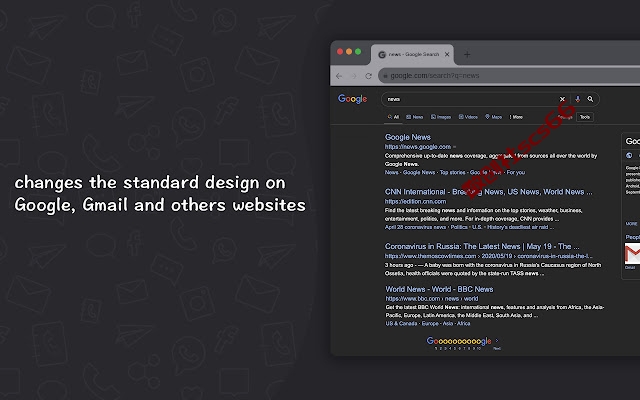The width and height of the screenshot is (640, 400).
Task: Open 'Coronavirus in Russia: The Latest News' result
Action: pyautogui.click(x=482, y=247)
